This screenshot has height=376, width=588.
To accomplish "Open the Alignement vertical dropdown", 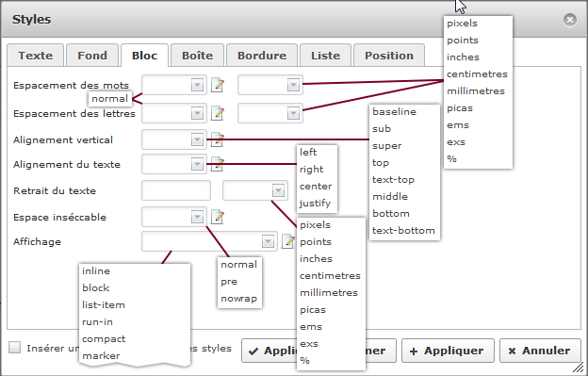I will pos(197,139).
